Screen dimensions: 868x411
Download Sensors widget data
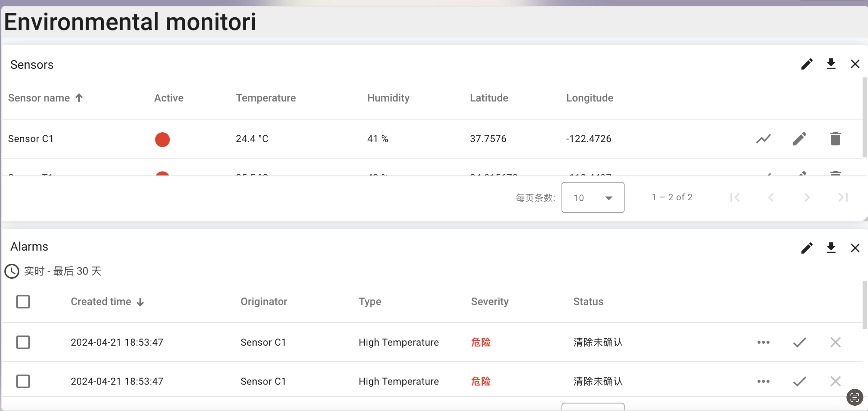pyautogui.click(x=830, y=64)
